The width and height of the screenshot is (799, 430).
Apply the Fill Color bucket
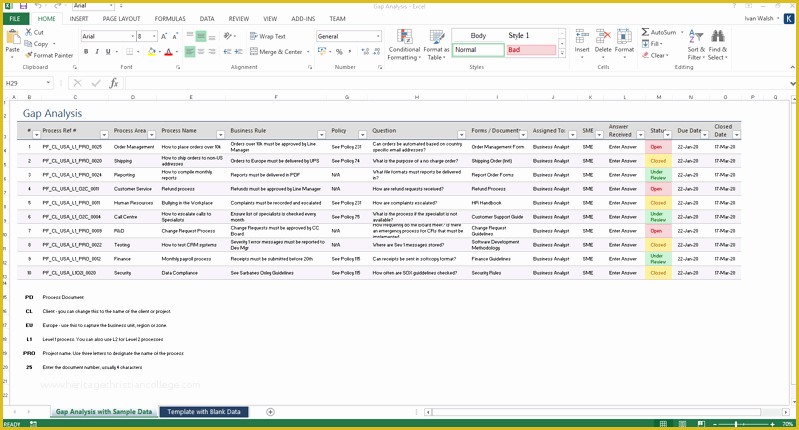tap(151, 52)
